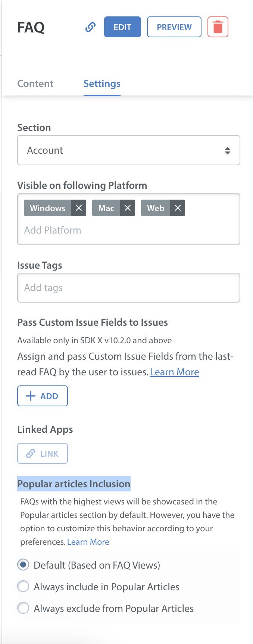Delete the FAQ with the trash icon

[218, 27]
